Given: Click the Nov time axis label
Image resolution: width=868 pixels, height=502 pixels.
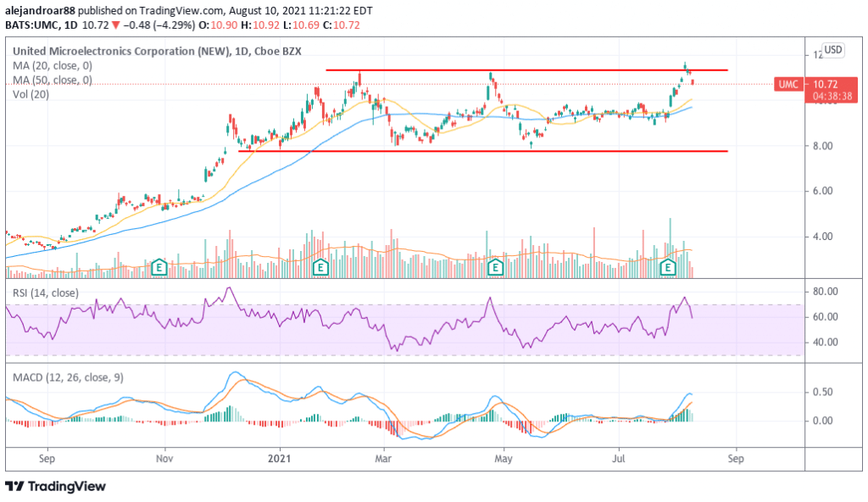Looking at the screenshot, I should [x=164, y=459].
